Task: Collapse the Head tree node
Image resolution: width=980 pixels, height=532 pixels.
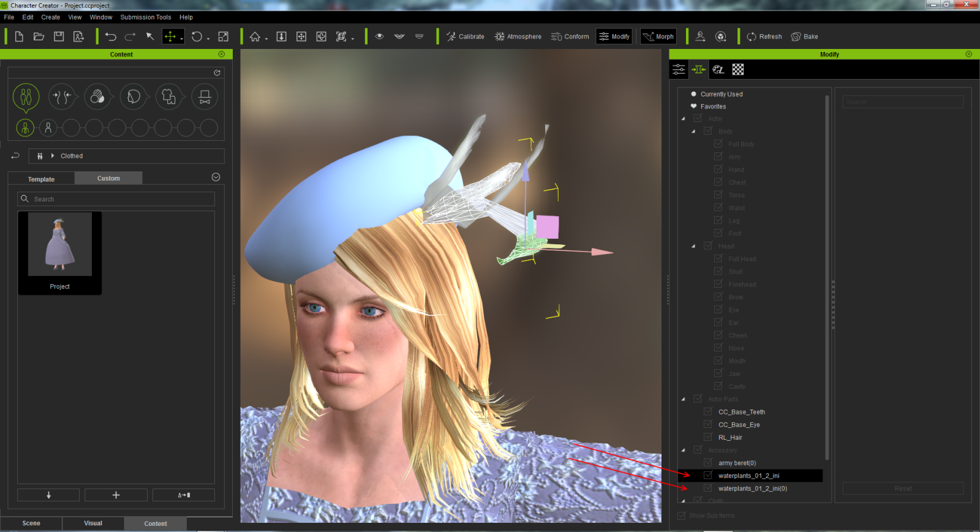Action: tap(693, 246)
